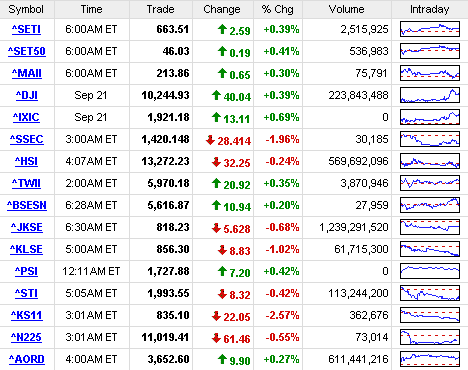
Task: Open the ^KS11 intraday chart thumbnail
Action: (x=430, y=315)
